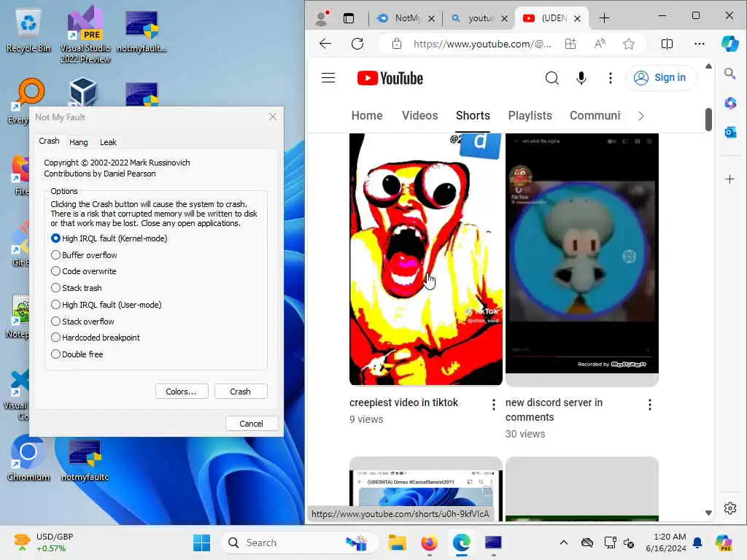This screenshot has width=747, height=560.
Task: Click the YouTube page scrollbar thumb
Action: coord(708,119)
